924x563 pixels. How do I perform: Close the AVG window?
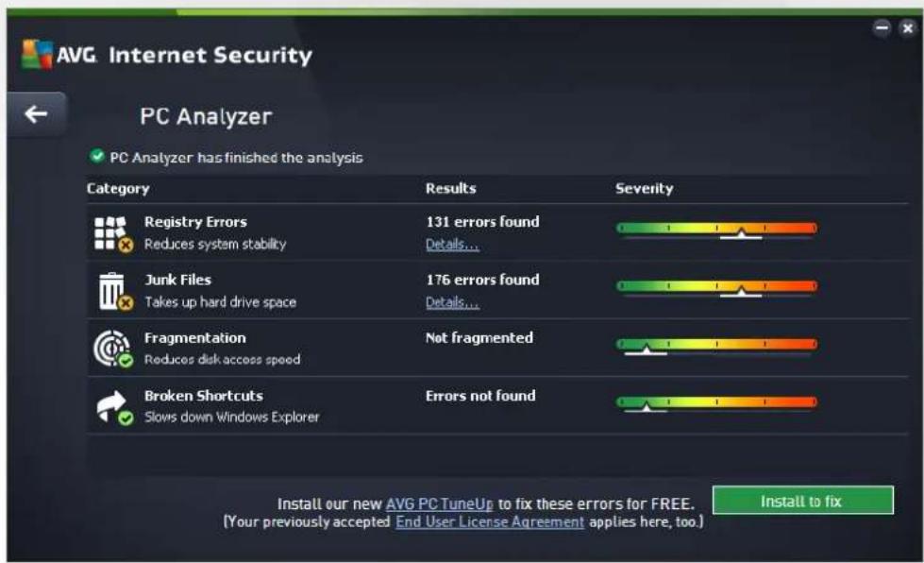[x=908, y=27]
